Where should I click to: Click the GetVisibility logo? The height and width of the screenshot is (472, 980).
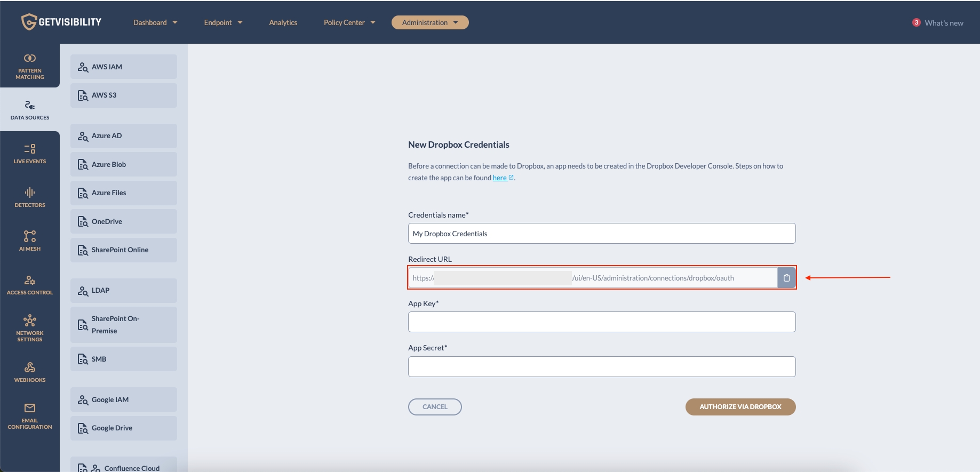tap(61, 22)
